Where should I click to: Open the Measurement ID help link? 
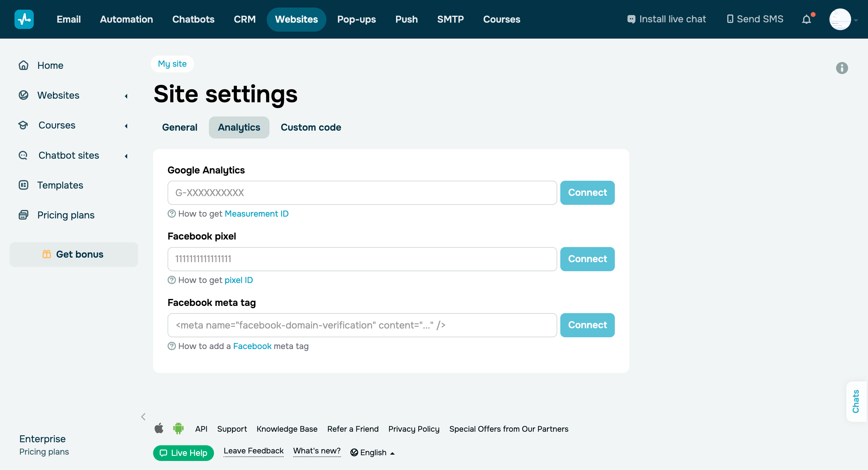click(x=256, y=213)
